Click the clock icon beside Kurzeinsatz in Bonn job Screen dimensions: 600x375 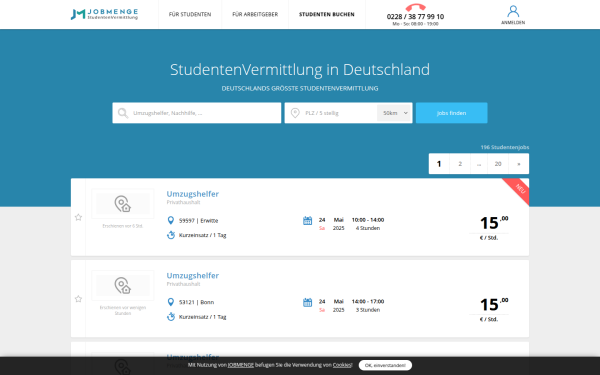click(171, 316)
